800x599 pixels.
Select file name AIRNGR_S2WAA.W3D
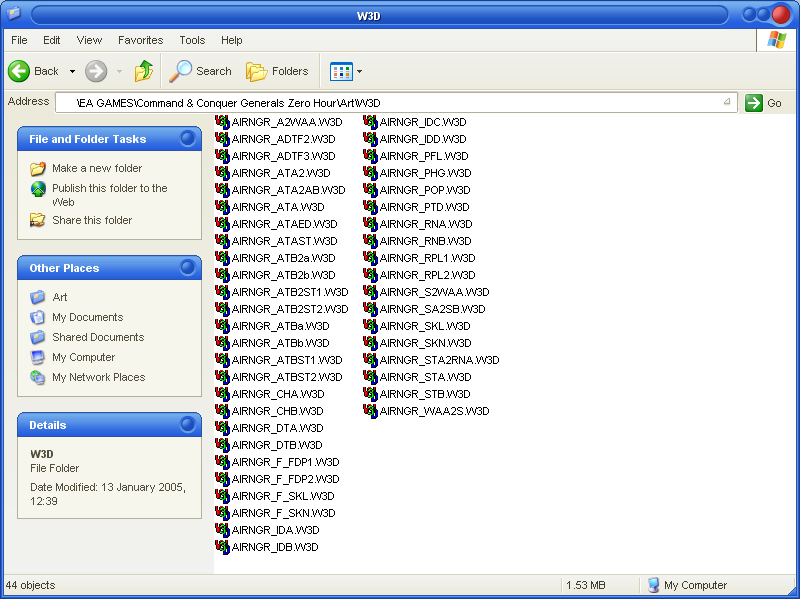(434, 292)
